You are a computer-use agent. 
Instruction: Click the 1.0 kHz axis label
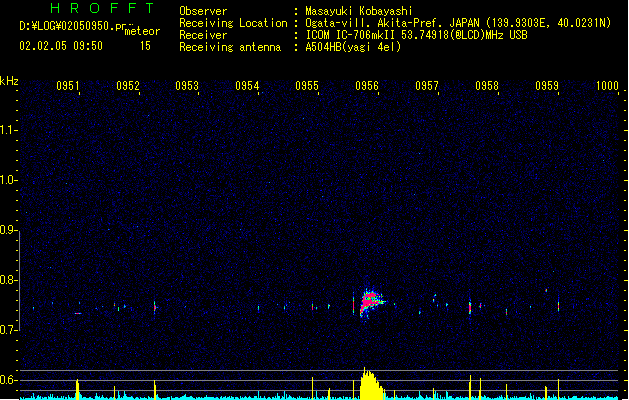(8, 180)
